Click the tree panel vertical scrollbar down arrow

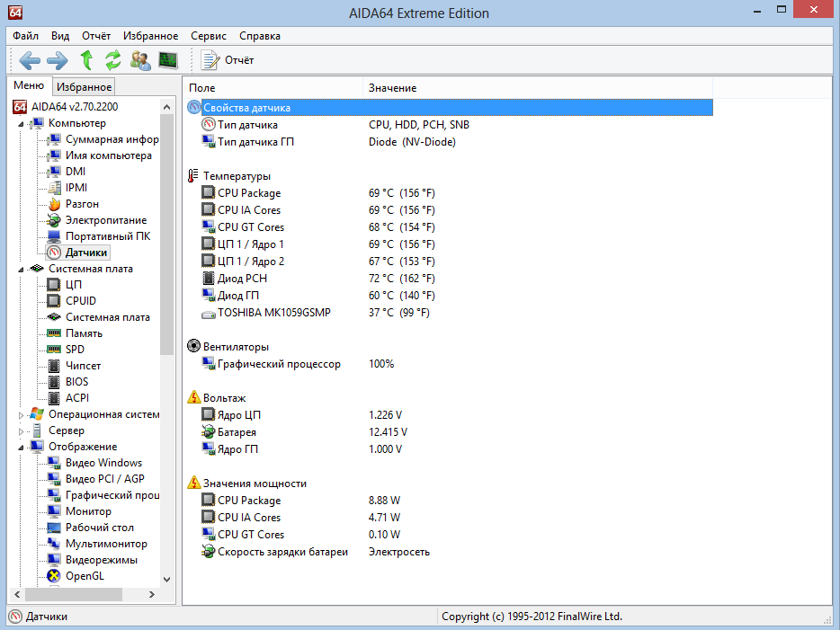tap(166, 580)
